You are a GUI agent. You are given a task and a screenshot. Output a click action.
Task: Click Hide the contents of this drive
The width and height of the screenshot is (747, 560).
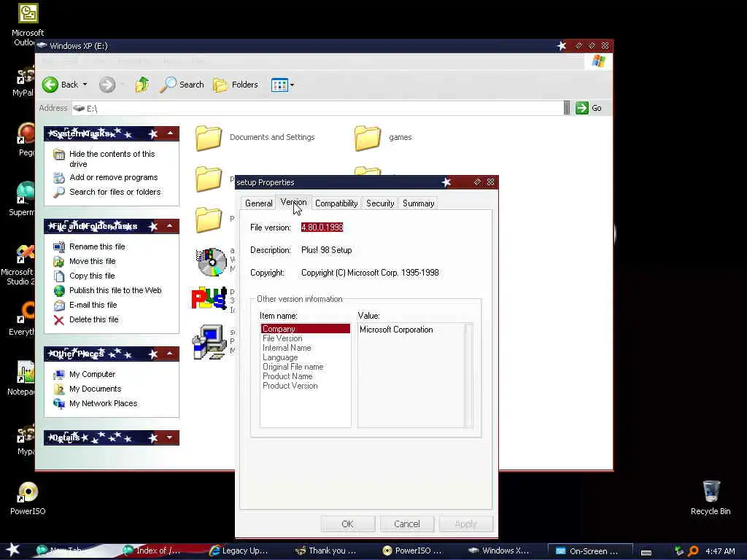click(112, 159)
